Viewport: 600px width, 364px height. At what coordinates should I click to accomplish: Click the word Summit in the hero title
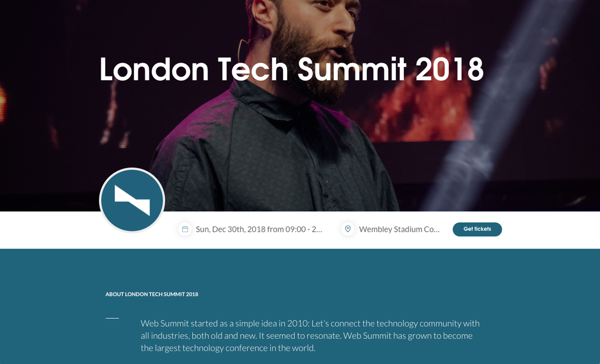(x=352, y=69)
